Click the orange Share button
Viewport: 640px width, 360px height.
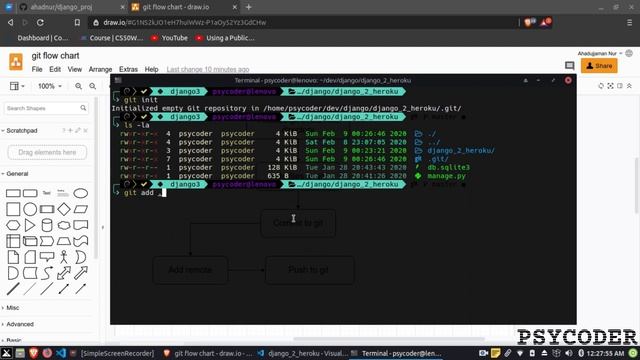tap(599, 66)
